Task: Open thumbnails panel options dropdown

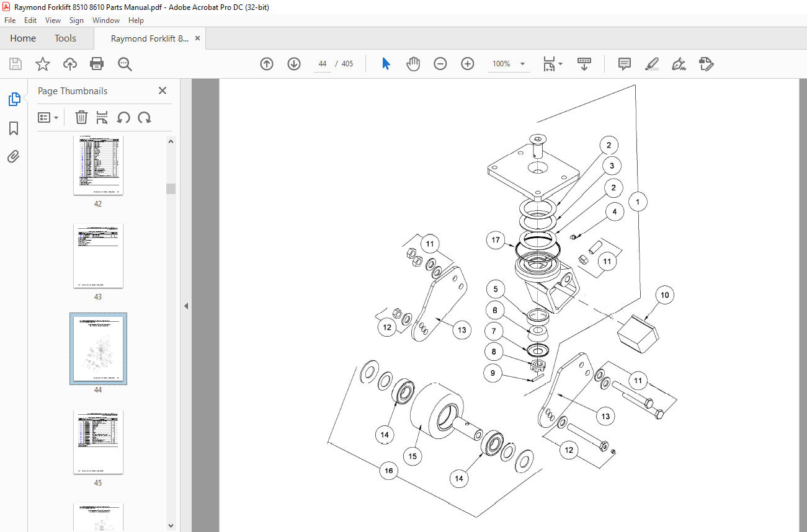Action: [48, 117]
